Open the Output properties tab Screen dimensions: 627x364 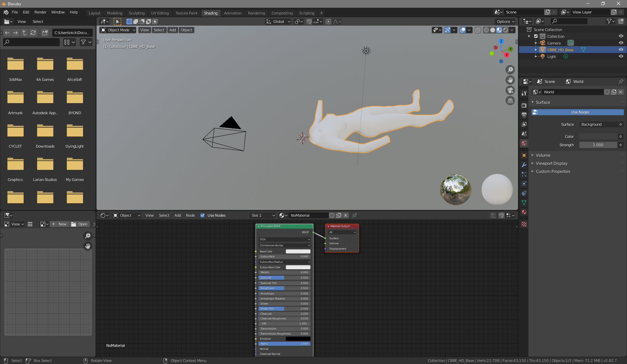point(524,115)
